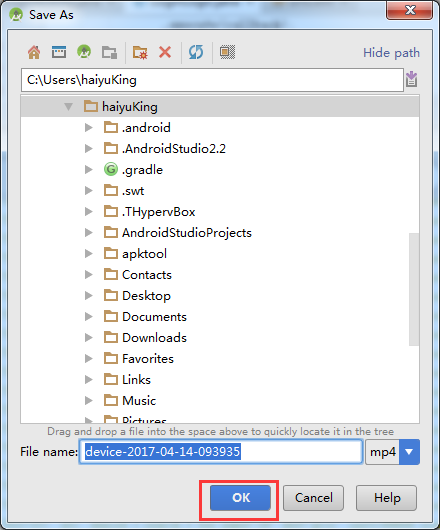Click the path field C:\Users\haiyuKing

(x=212, y=80)
